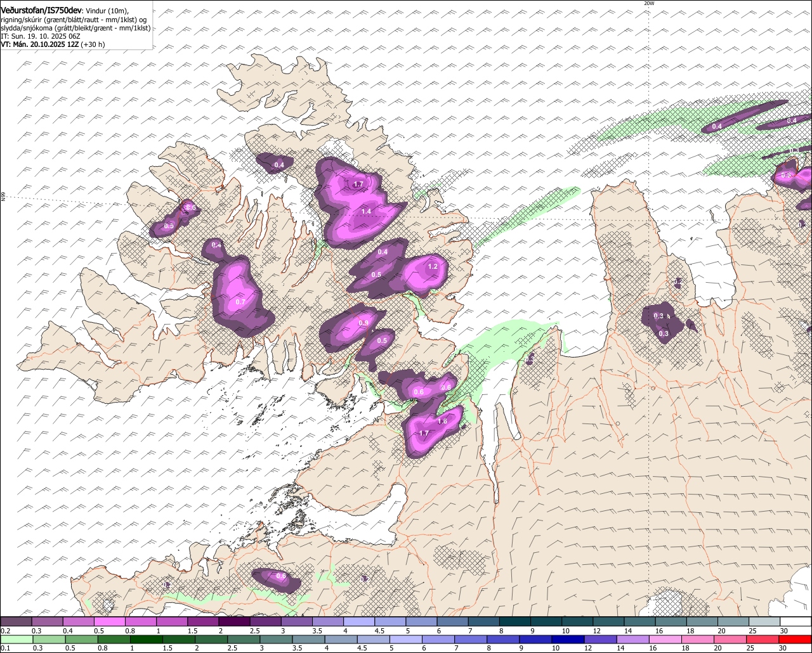Click the '20W' longitude label
812x653 pixels.
(648, 3)
